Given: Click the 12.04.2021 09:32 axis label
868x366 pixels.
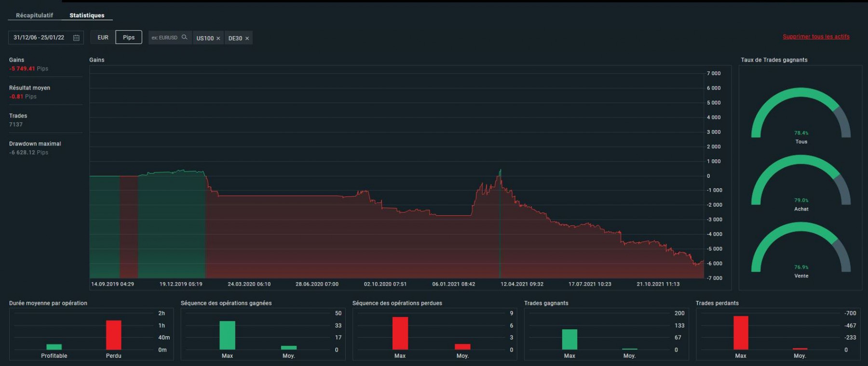Looking at the screenshot, I should [x=522, y=284].
